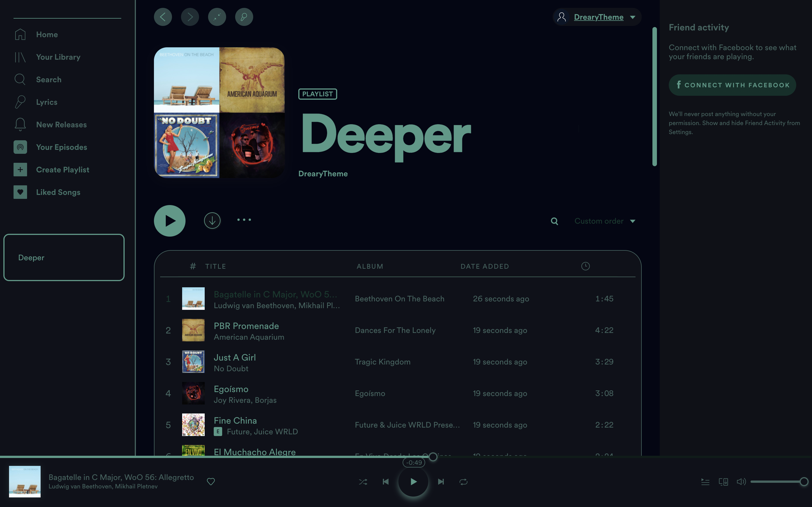Click the Connect With Facebook button
The height and width of the screenshot is (507, 812).
click(732, 85)
